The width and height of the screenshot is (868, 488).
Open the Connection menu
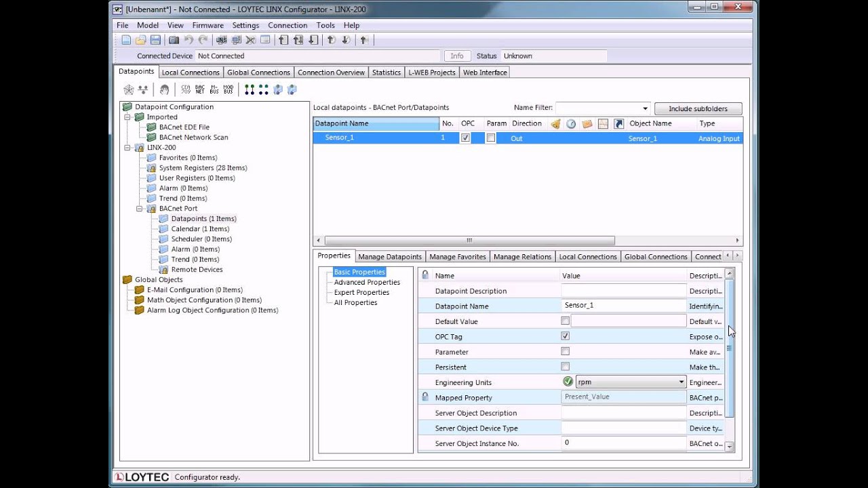tap(288, 25)
